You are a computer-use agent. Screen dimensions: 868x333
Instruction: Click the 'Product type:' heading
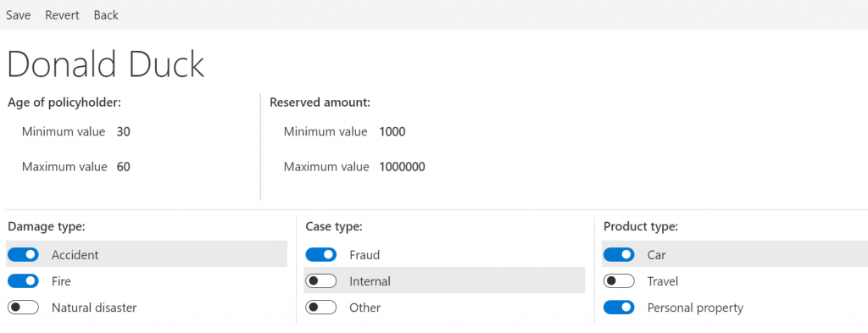pyautogui.click(x=641, y=226)
